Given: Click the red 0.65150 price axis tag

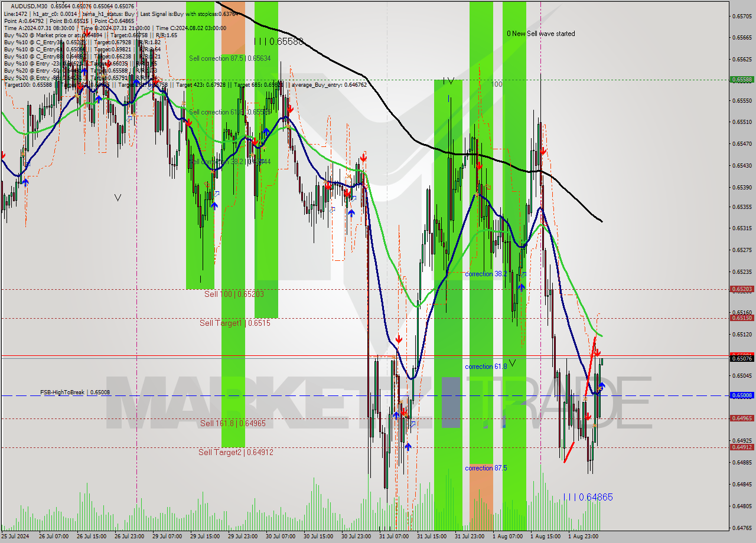Looking at the screenshot, I should (x=742, y=318).
